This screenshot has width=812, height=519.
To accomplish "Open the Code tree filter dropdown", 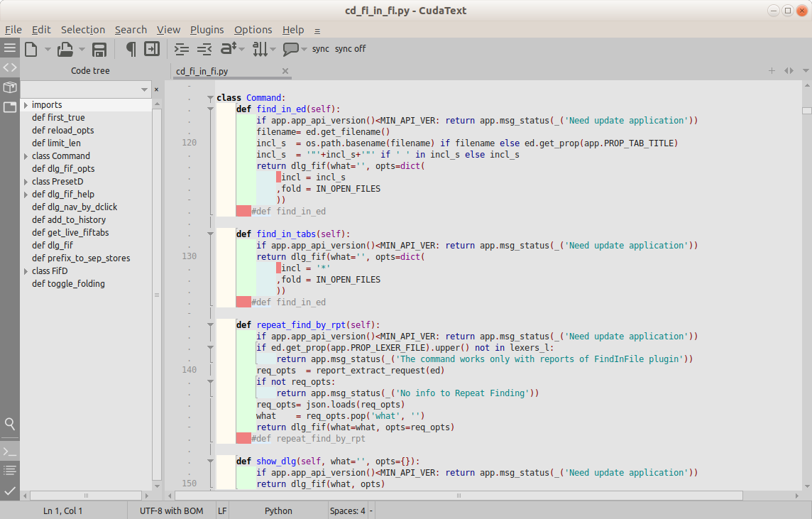I will point(144,89).
